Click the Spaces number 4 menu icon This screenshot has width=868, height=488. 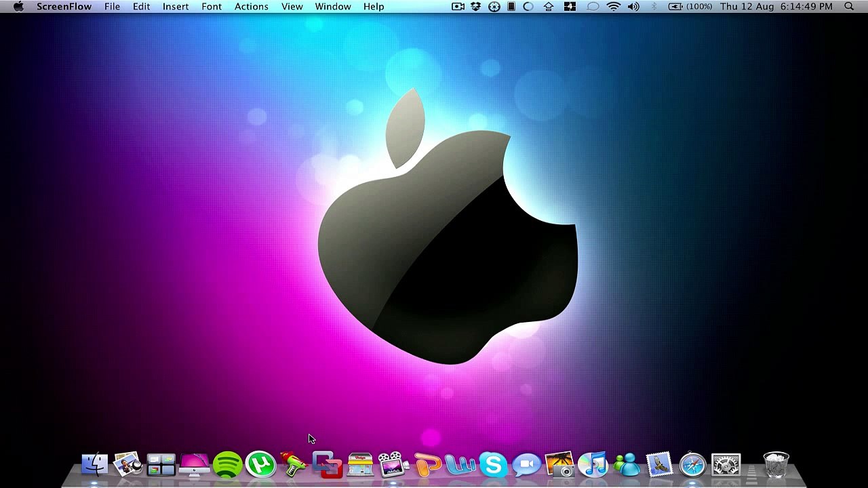click(570, 7)
